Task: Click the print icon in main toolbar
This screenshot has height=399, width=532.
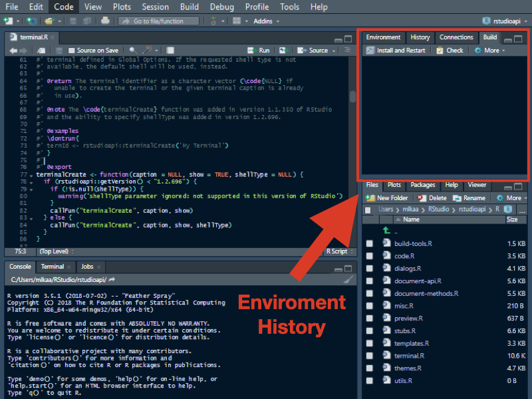Action: click(105, 21)
